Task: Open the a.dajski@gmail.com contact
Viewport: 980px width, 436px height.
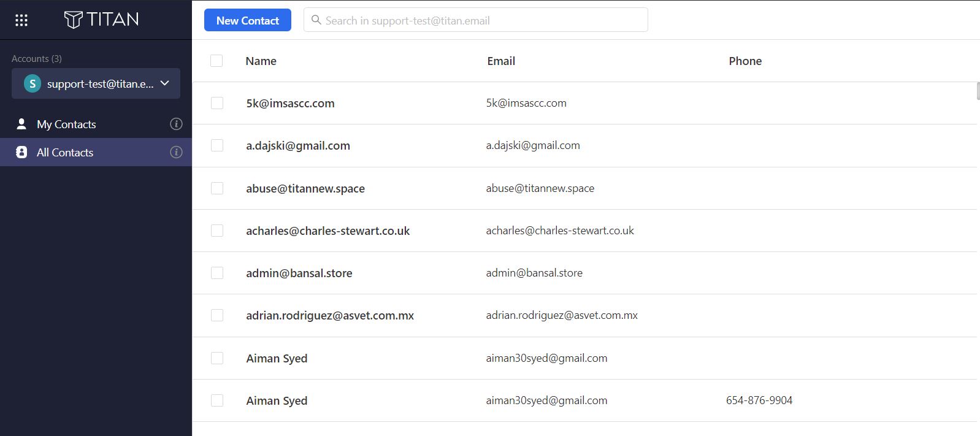Action: (x=584, y=146)
